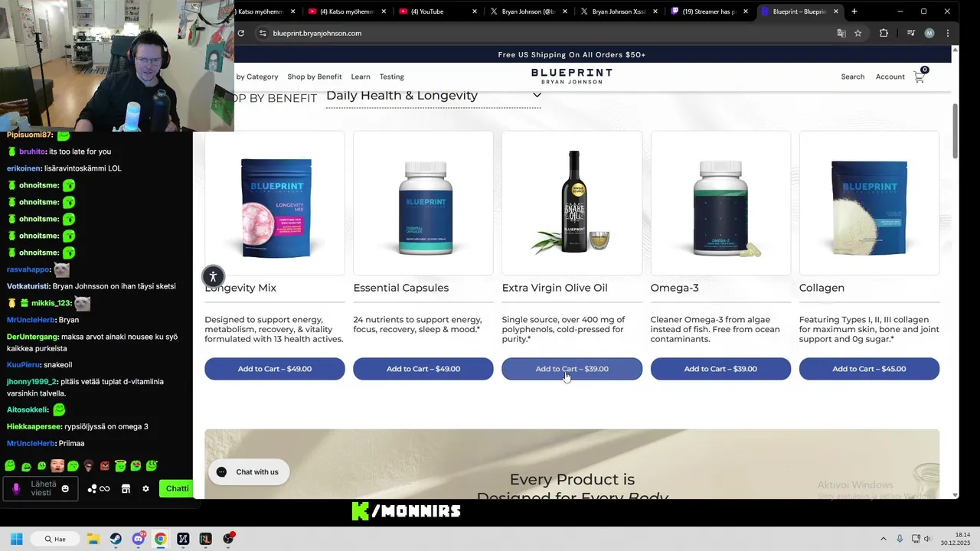
Task: Open chat settings gear icon
Action: click(145, 489)
